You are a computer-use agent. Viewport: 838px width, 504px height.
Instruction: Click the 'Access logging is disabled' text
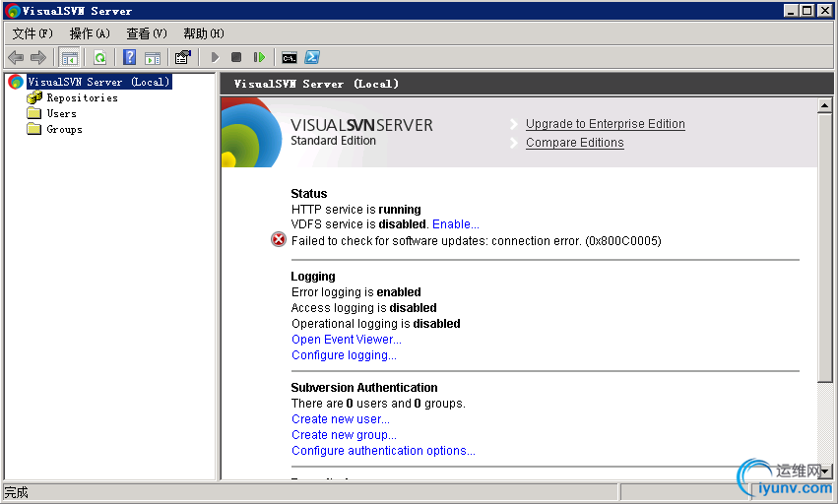click(364, 308)
